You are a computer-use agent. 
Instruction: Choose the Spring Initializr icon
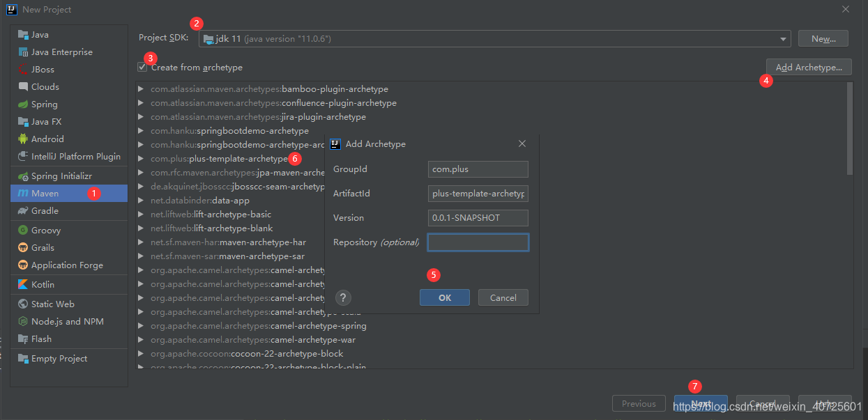(24, 176)
